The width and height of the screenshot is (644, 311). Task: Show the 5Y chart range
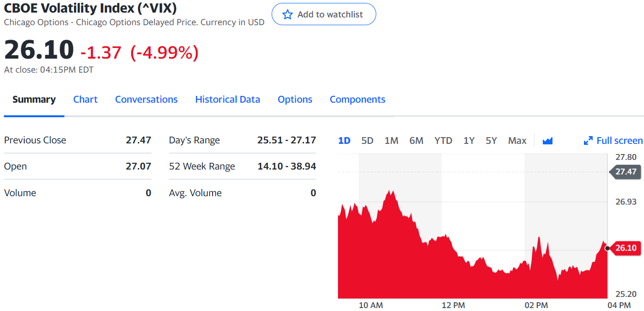pyautogui.click(x=491, y=140)
